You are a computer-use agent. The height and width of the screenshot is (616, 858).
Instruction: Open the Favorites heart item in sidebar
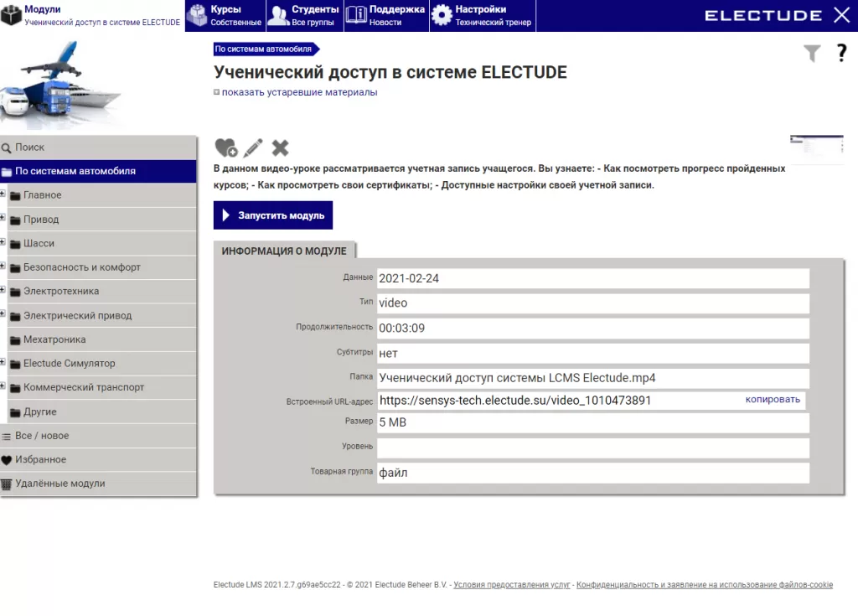(40, 459)
